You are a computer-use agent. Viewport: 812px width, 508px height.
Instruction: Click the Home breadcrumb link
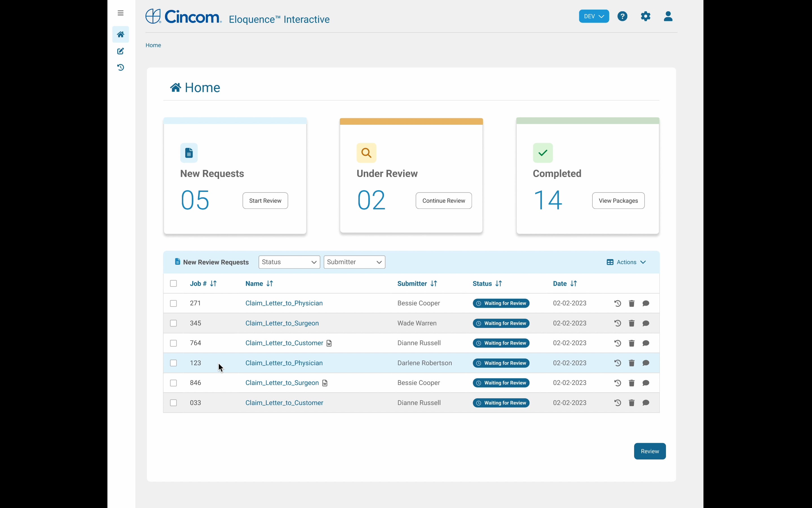153,45
